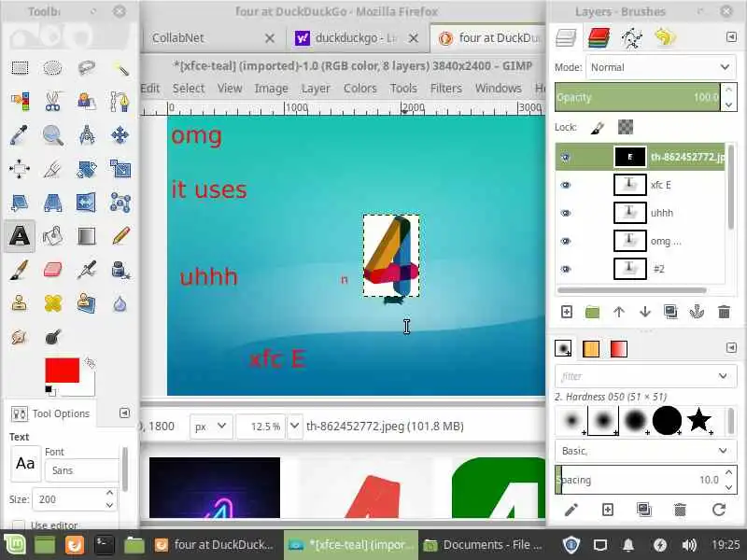Adjust the layer Opacity slider
747x560 pixels.
tap(638, 97)
